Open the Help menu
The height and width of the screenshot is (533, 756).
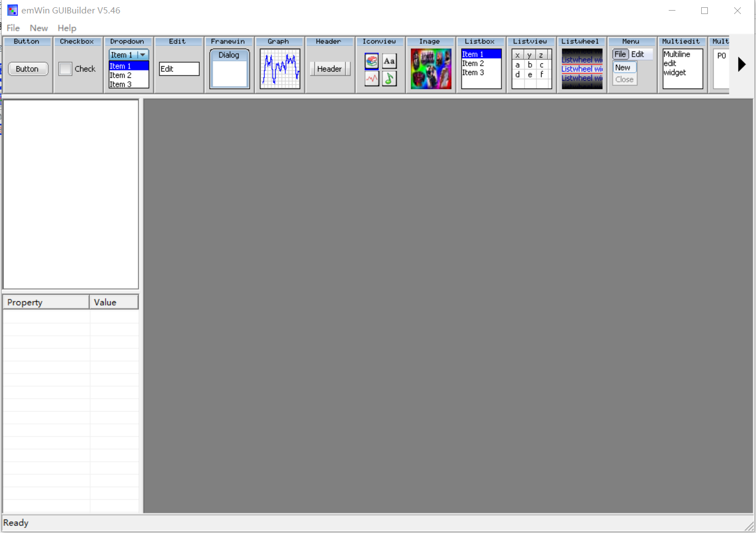67,28
